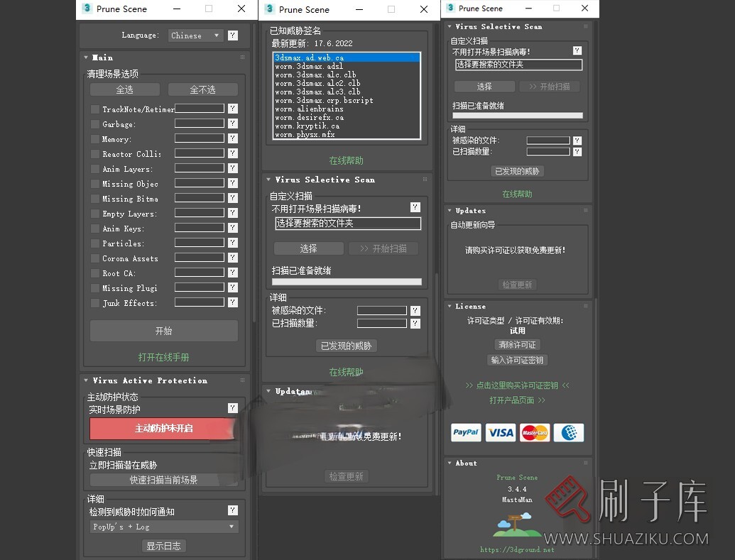Click the MasterCard payment icon
This screenshot has height=560, width=735.
tap(534, 432)
